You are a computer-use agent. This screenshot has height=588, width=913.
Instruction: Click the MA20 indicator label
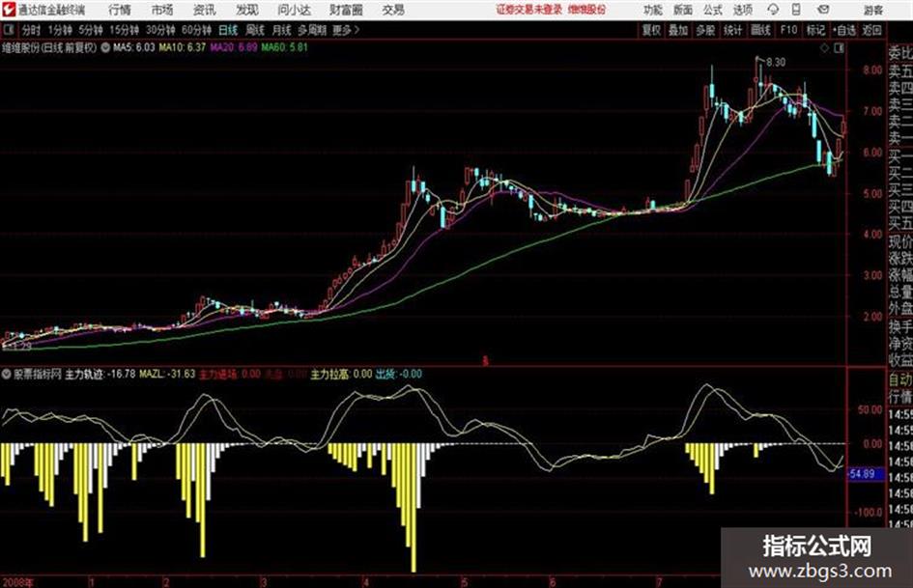click(234, 47)
